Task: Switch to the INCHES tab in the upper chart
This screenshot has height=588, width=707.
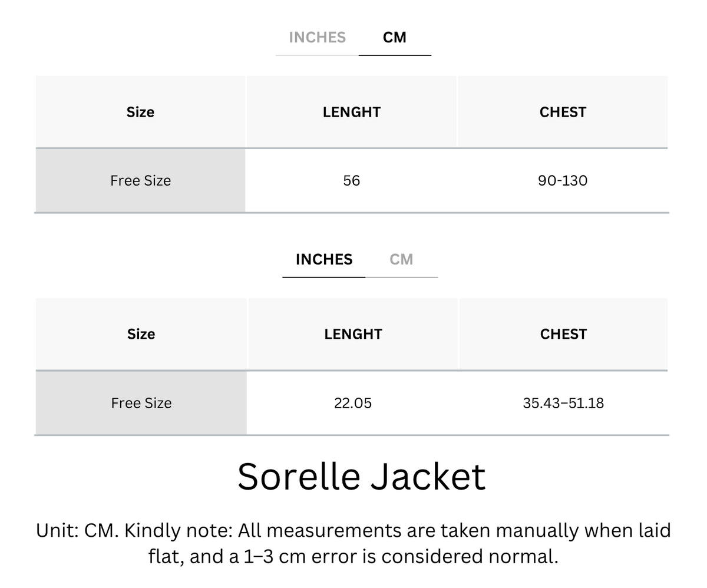Action: pos(317,37)
